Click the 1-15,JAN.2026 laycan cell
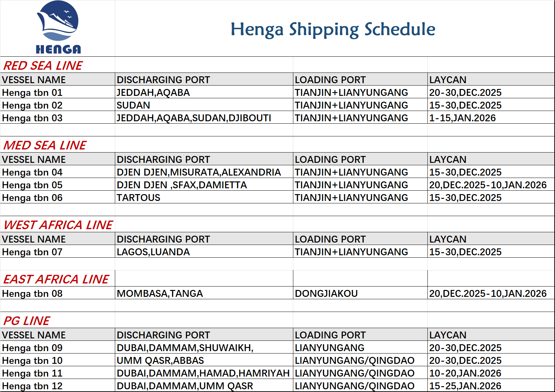This screenshot has height=392, width=555. pos(462,118)
